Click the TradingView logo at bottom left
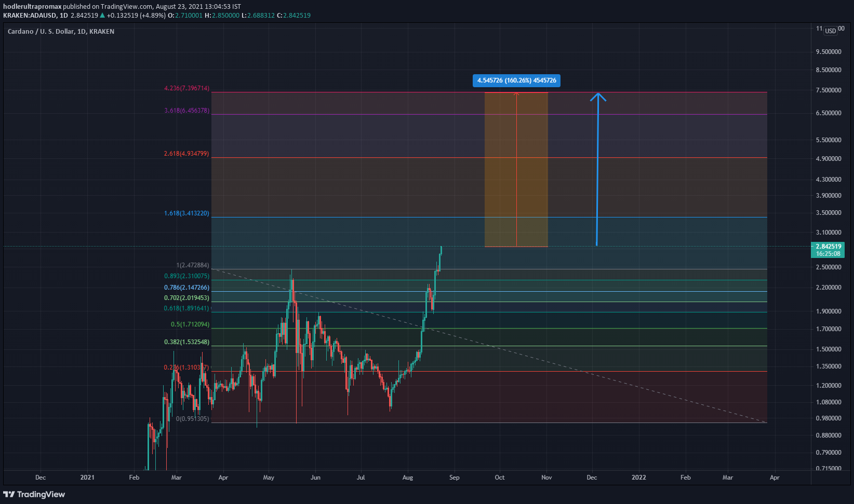The width and height of the screenshot is (854, 504). (34, 494)
